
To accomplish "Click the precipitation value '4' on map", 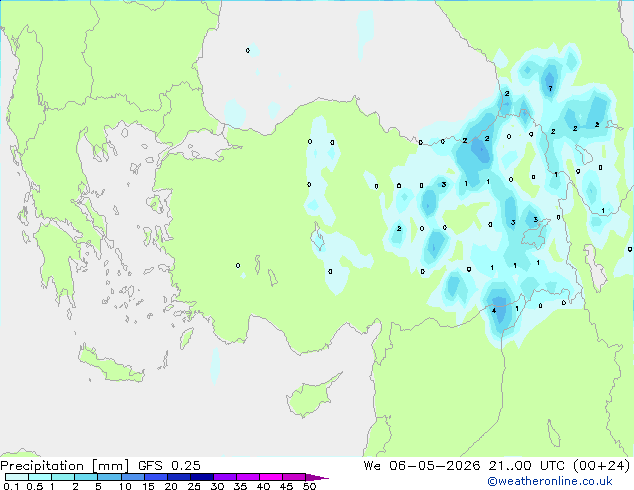I will tap(494, 310).
